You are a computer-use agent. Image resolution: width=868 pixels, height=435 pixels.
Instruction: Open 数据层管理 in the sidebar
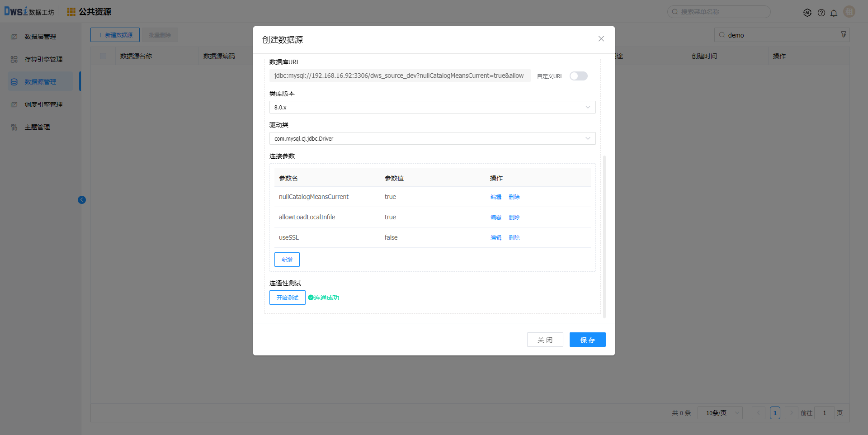(40, 37)
